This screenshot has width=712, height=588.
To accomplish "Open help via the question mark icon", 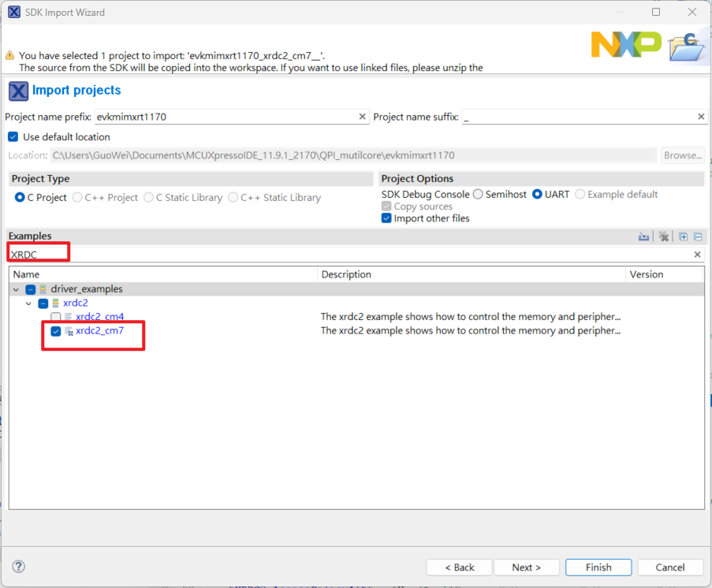I will click(x=19, y=567).
